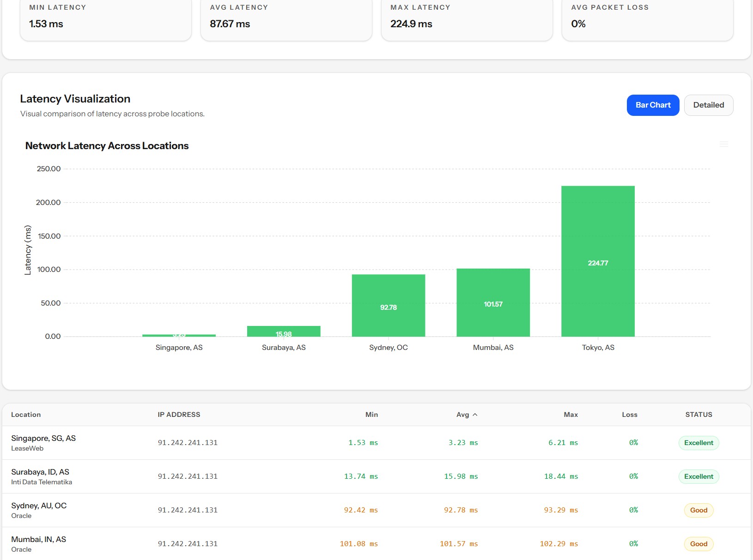Screen dimensions: 753x560
Task: Click the Mumbai bar labeled 101.57
Action: tap(493, 302)
